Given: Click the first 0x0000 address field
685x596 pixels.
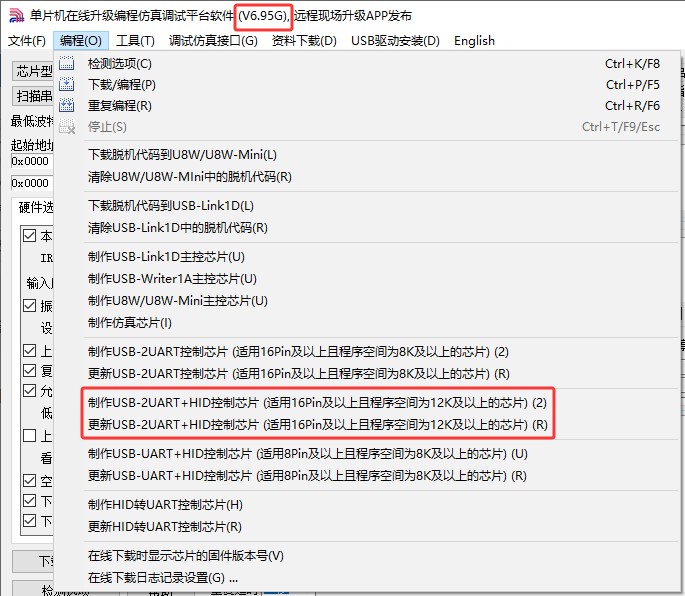Looking at the screenshot, I should pyautogui.click(x=32, y=161).
